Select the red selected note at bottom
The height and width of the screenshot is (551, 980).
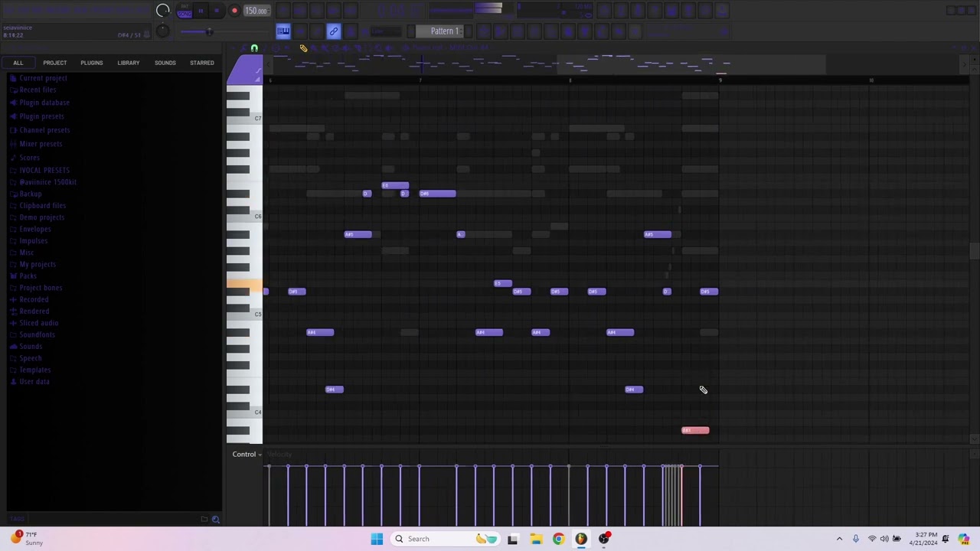click(695, 430)
